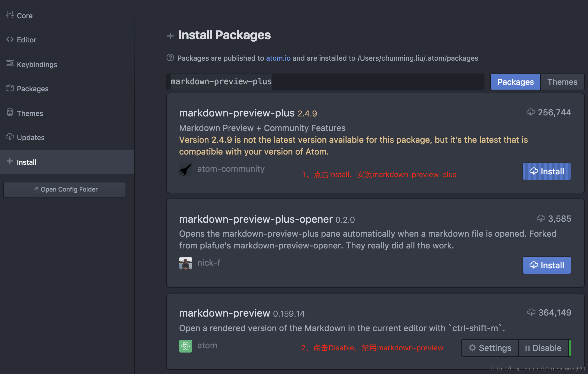
Task: Click the green atom logo avatar
Action: tap(186, 346)
